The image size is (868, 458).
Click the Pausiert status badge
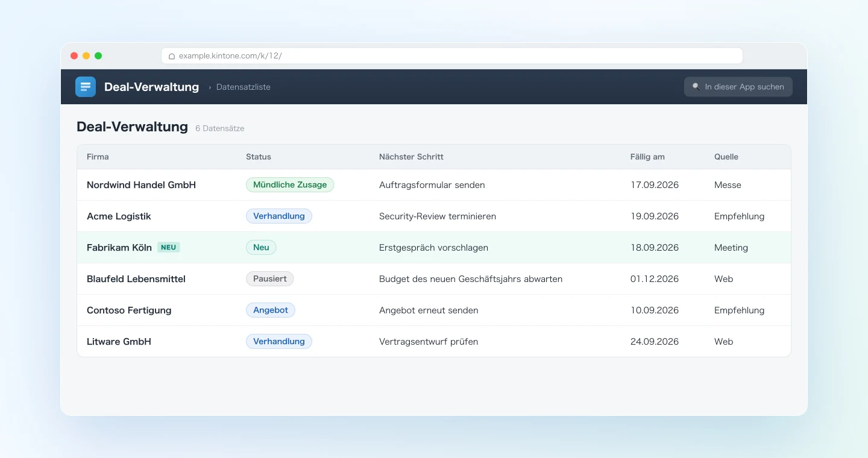tap(269, 279)
